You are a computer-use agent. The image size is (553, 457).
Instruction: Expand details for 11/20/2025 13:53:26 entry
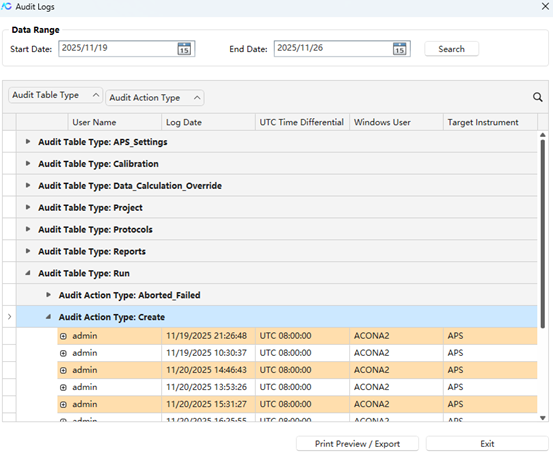63,387
